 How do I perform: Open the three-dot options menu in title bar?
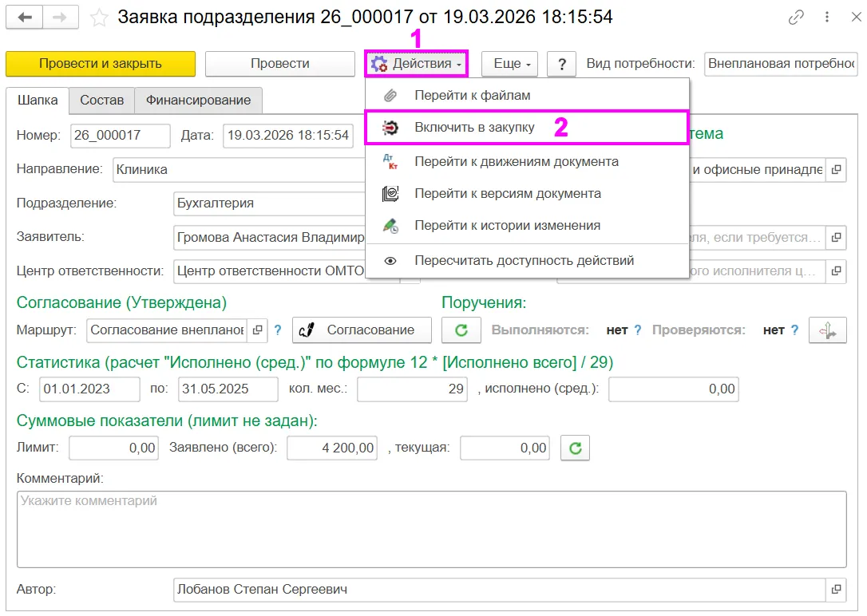click(826, 17)
